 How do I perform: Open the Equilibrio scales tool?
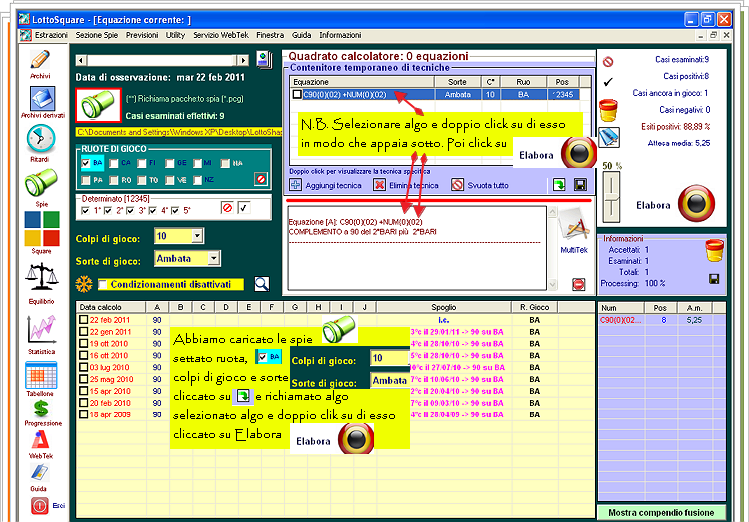42,278
